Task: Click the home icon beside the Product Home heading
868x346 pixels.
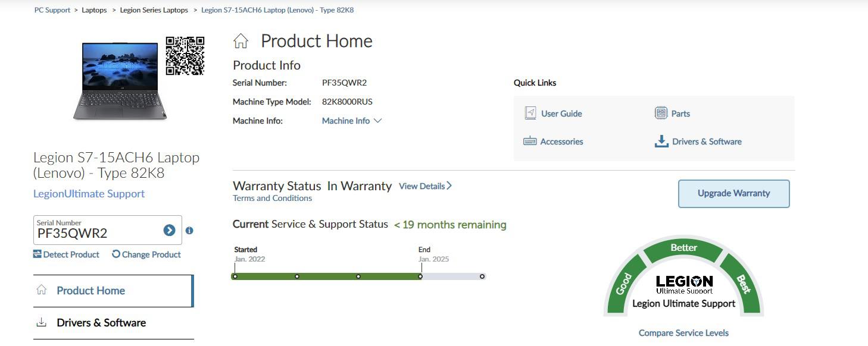Action: (241, 41)
